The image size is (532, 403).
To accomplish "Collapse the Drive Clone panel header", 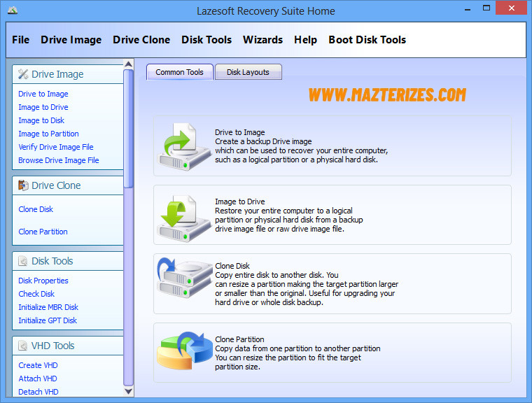I will (68, 185).
